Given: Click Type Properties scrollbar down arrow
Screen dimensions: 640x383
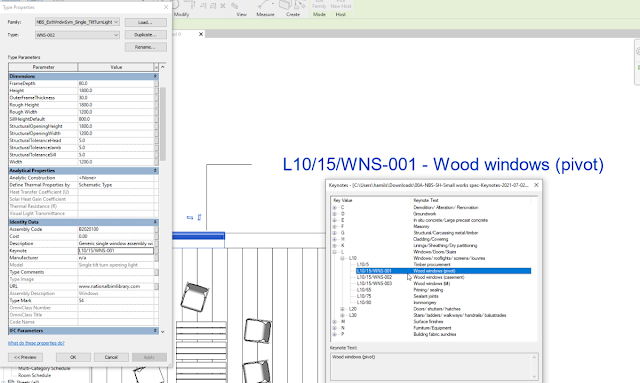Looking at the screenshot, I should 163,332.
